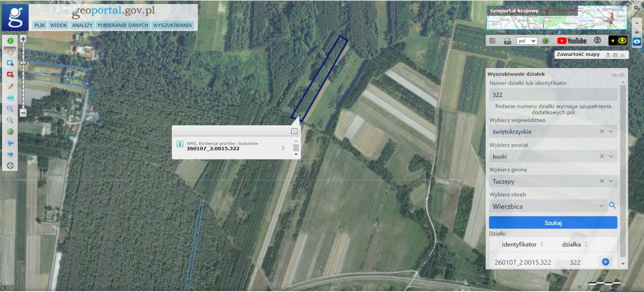Viewport: 644px width, 292px height.
Task: Open the YouTube link
Action: 572,41
